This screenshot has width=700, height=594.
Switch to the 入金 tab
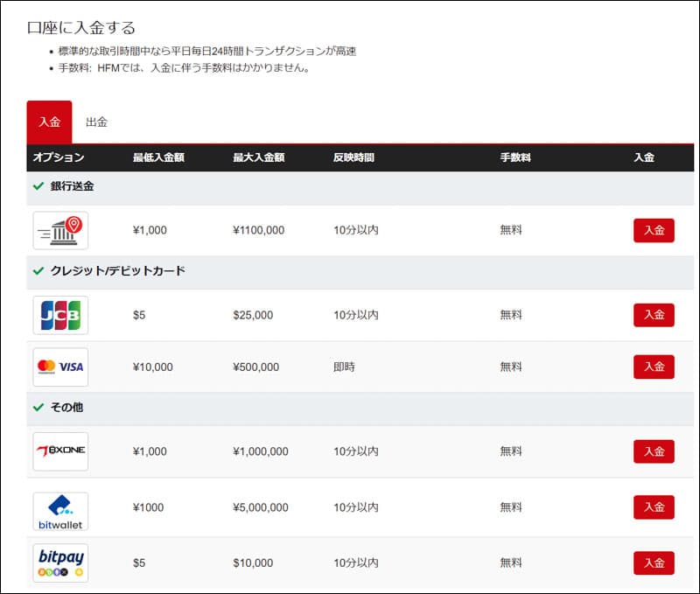click(x=49, y=122)
